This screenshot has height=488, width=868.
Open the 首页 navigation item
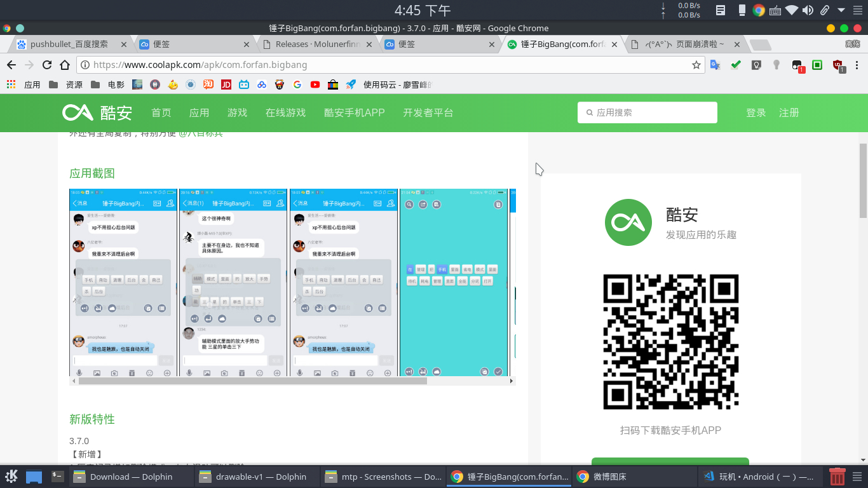pos(161,112)
